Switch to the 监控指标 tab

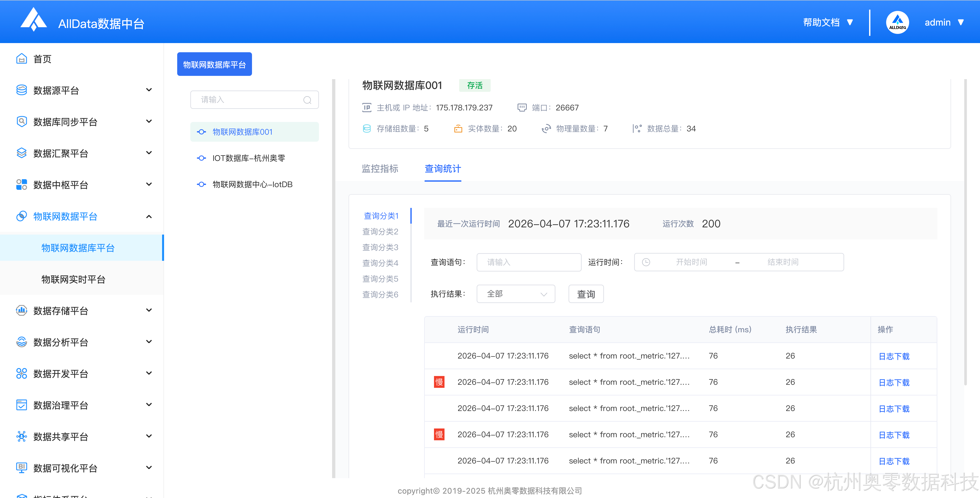point(380,169)
